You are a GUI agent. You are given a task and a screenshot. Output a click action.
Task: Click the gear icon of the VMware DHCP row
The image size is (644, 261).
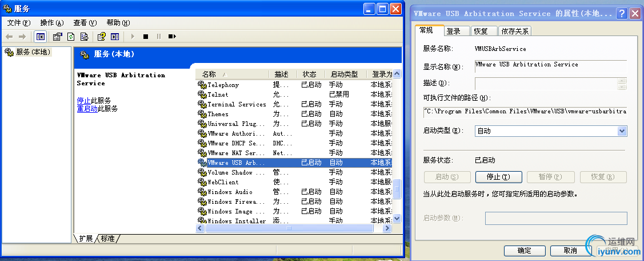[202, 143]
